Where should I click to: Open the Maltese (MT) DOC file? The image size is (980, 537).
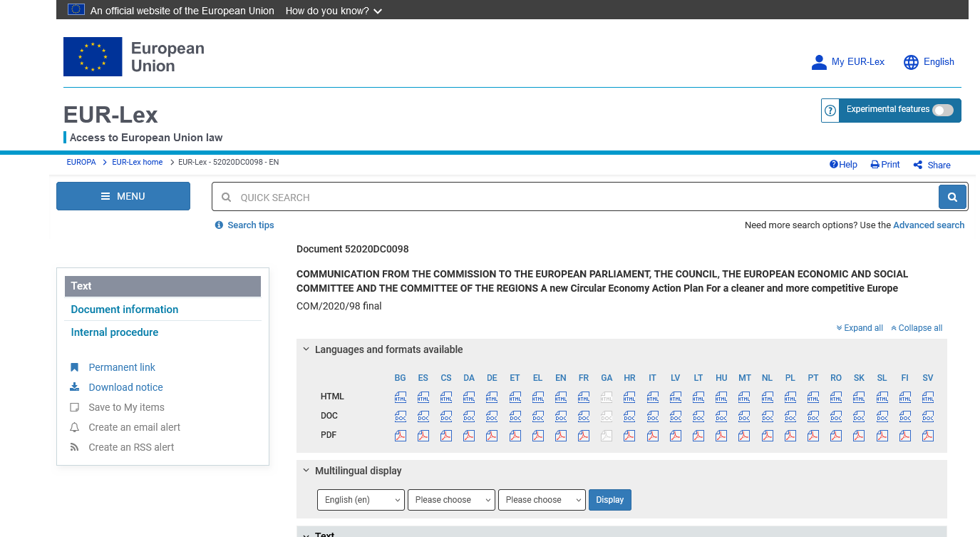pyautogui.click(x=745, y=416)
